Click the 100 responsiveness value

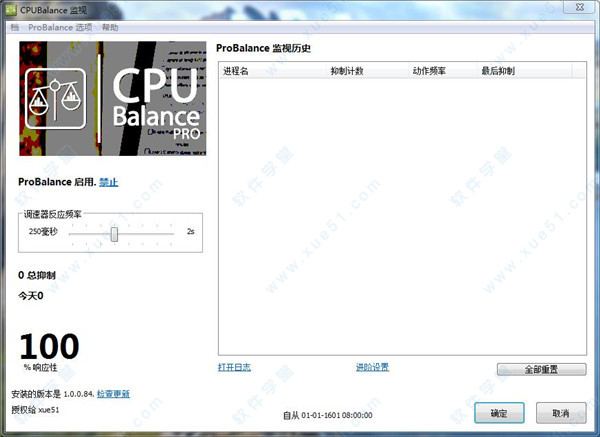pyautogui.click(x=49, y=346)
